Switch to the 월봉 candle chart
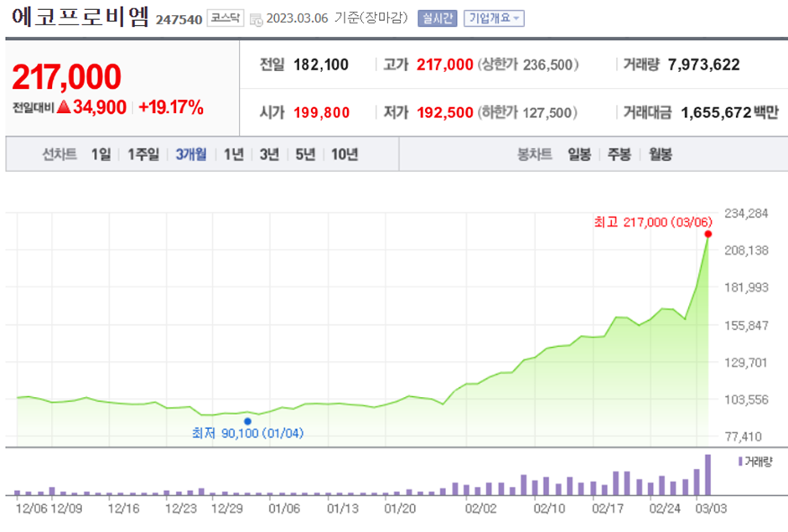 point(660,154)
